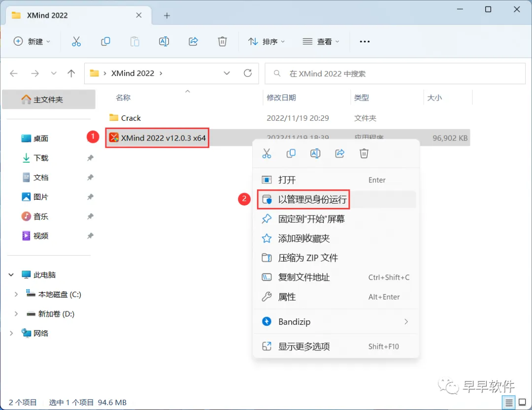Open the recent locations chevron

coord(54,73)
